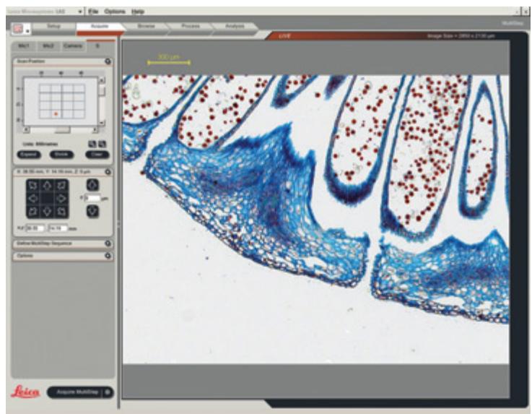Click the arrow icon on the Acquire MultiStep button

pos(108,392)
